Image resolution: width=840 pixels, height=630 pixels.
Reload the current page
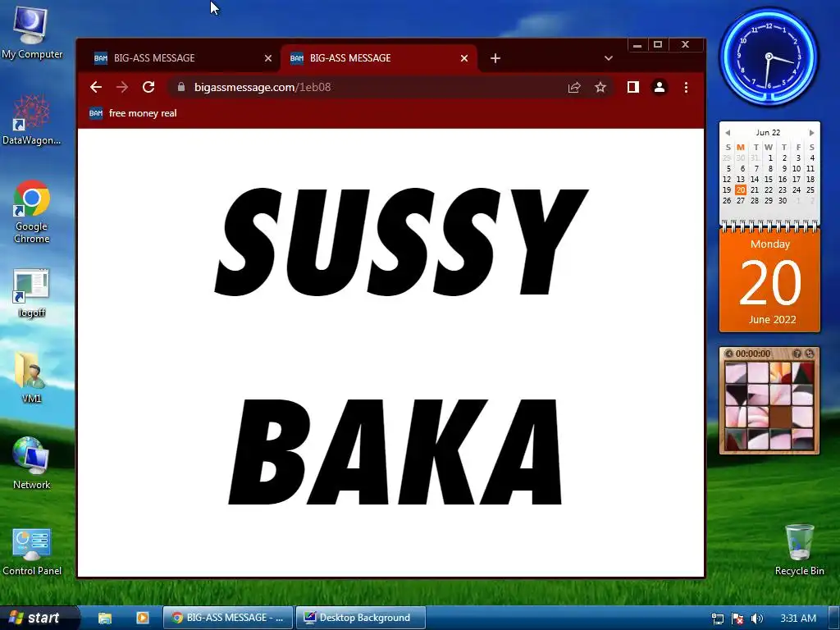tap(148, 87)
